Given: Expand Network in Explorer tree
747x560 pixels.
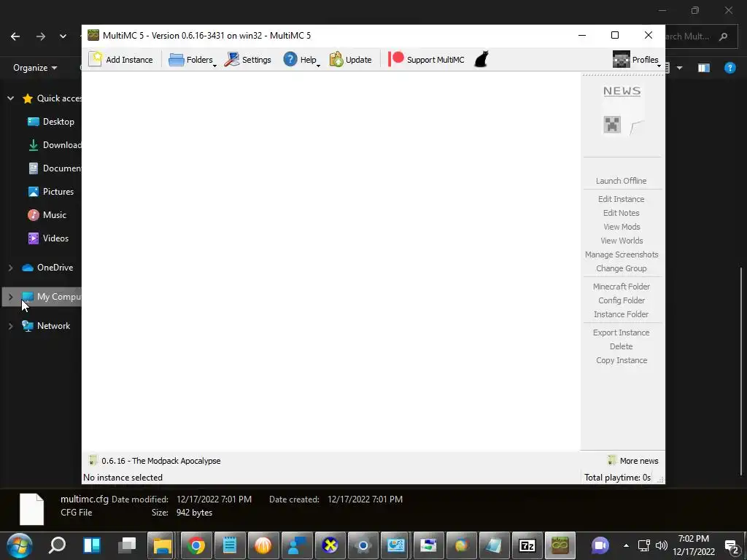Looking at the screenshot, I should [10, 326].
